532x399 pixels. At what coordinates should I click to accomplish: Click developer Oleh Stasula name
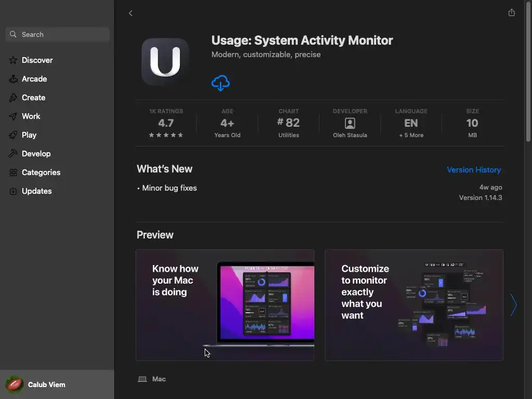click(x=350, y=135)
